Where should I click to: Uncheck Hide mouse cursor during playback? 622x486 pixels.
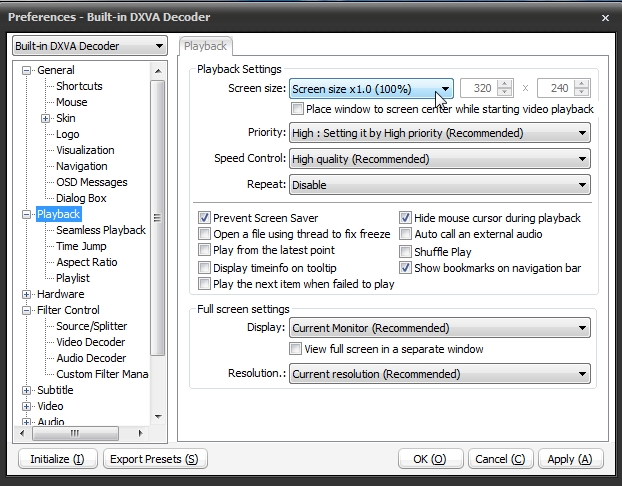pos(405,218)
